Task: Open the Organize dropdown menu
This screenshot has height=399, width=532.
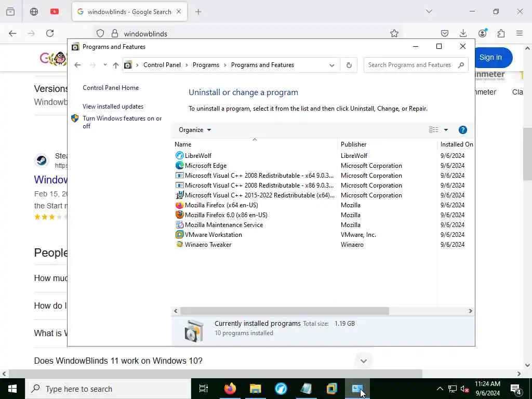Action: click(x=195, y=130)
